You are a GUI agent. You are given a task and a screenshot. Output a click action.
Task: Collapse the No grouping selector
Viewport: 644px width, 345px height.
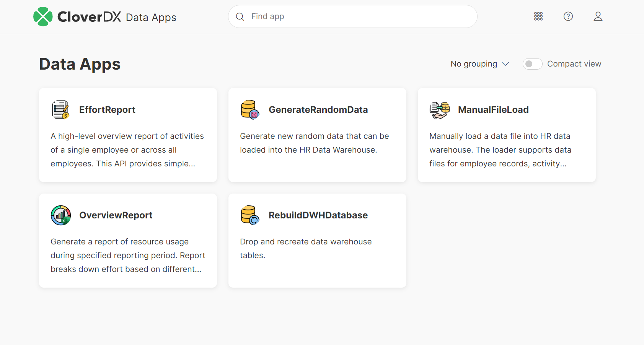click(x=479, y=64)
